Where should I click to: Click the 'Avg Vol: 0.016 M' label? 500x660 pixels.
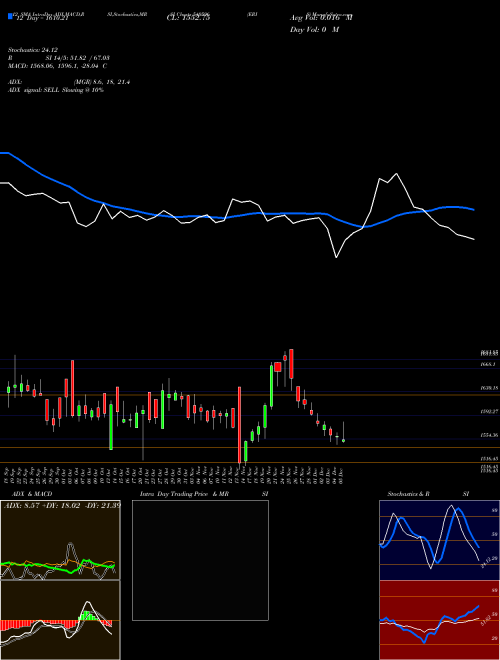(321, 18)
